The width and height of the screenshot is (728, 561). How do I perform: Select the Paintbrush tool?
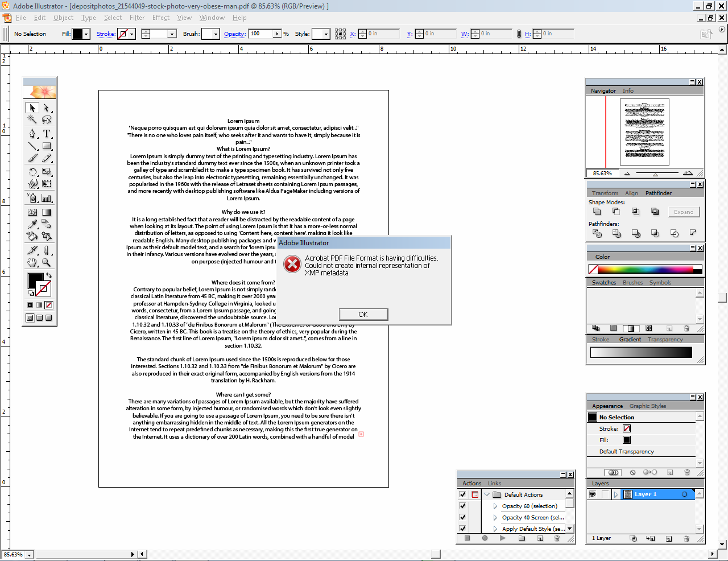pos(32,158)
